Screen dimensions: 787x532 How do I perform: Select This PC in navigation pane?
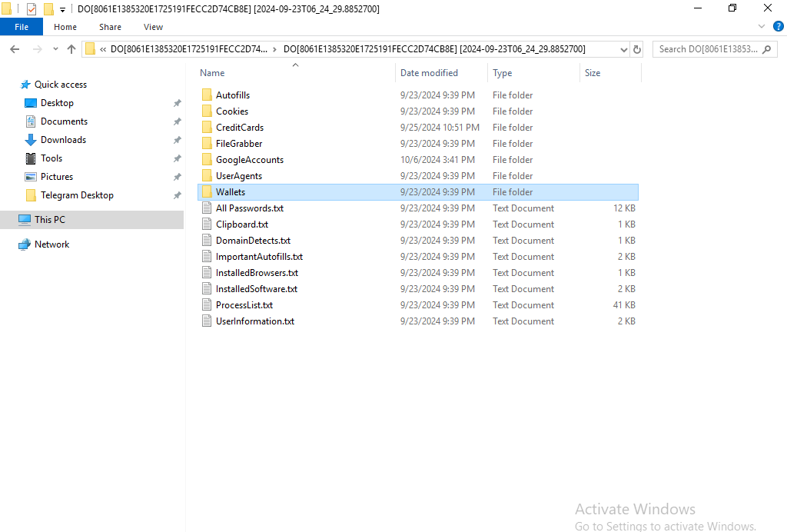tap(50, 220)
